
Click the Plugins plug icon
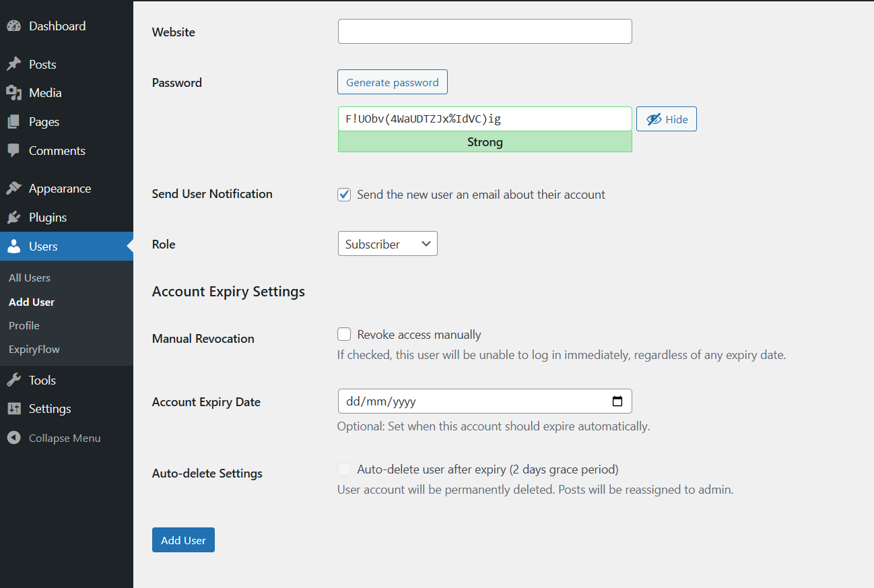click(13, 218)
